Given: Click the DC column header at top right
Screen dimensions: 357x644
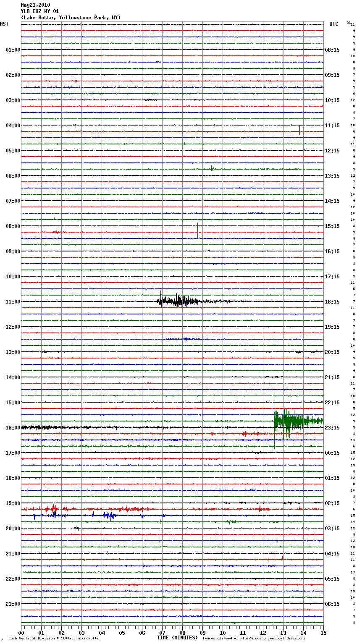Looking at the screenshot, I should [349, 23].
